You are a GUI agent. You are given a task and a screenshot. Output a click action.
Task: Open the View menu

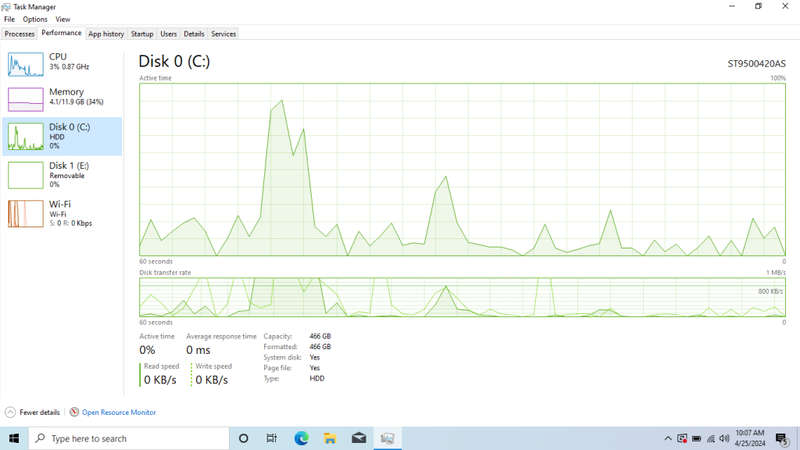click(x=63, y=19)
